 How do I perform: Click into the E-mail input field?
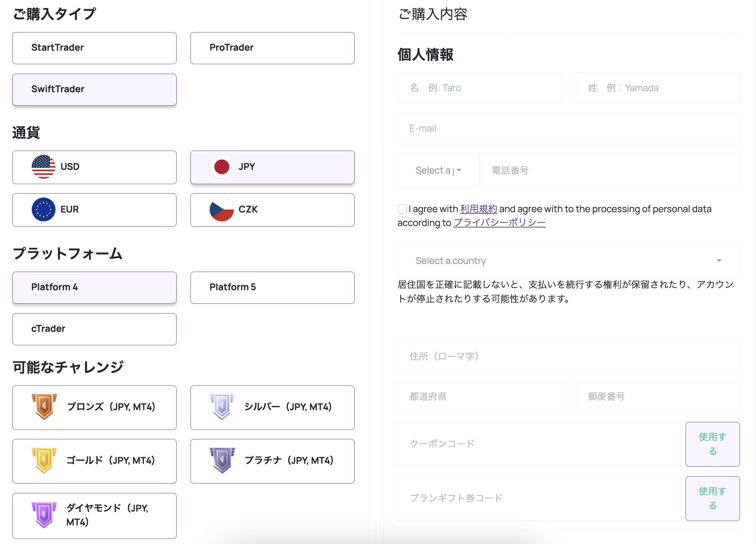[x=568, y=129]
